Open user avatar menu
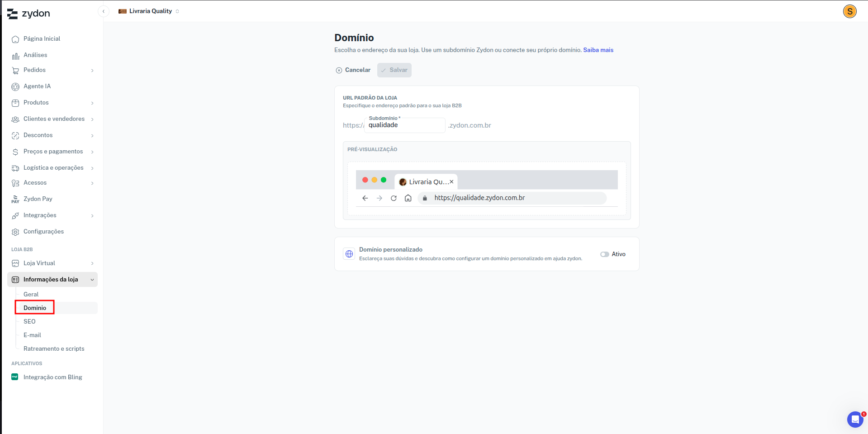This screenshot has height=434, width=868. point(850,11)
